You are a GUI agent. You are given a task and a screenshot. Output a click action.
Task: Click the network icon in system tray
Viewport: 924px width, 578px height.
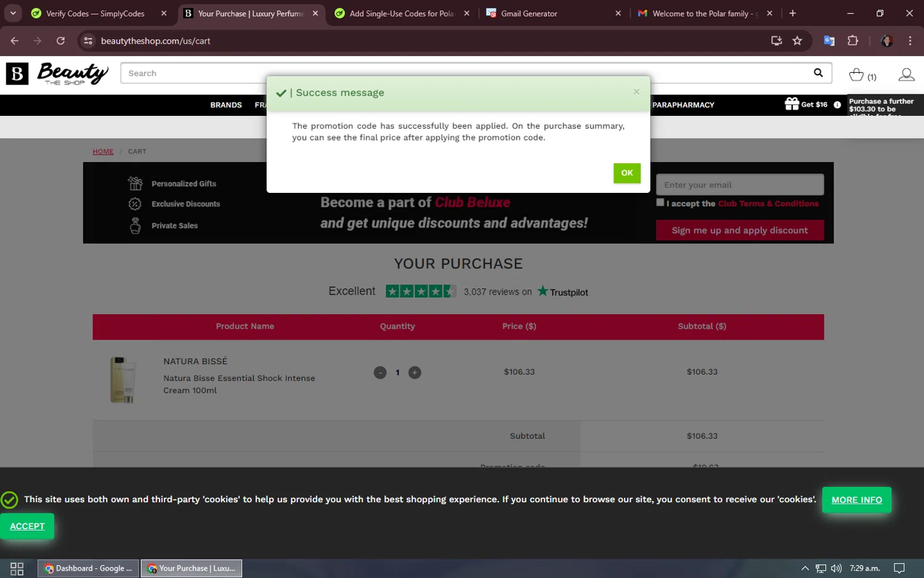pyautogui.click(x=821, y=568)
